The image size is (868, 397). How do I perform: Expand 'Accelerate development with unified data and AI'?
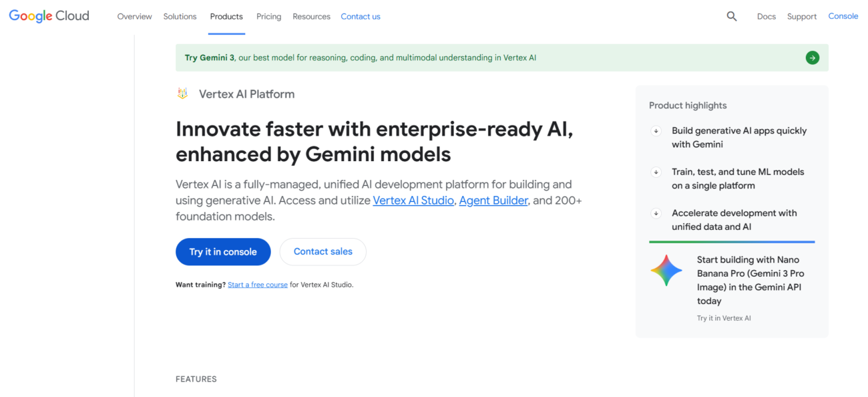point(656,213)
